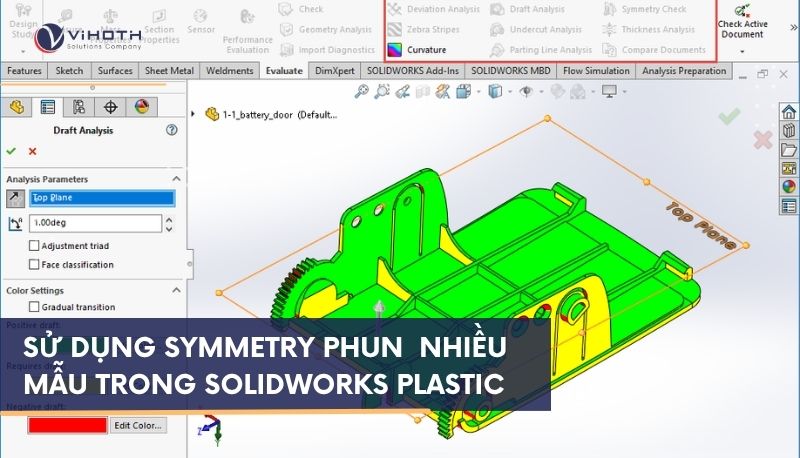Enable the Adjustment triad checkbox
Screen dimensions: 800x458
34,246
